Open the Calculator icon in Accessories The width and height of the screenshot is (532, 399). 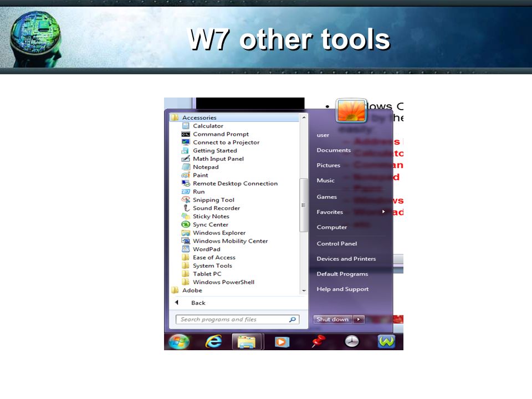[x=186, y=126]
